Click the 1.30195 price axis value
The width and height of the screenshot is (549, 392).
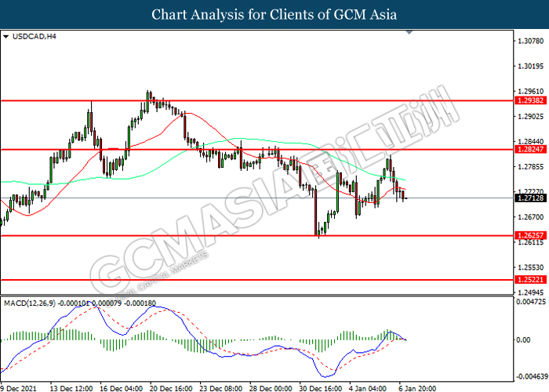(530, 66)
